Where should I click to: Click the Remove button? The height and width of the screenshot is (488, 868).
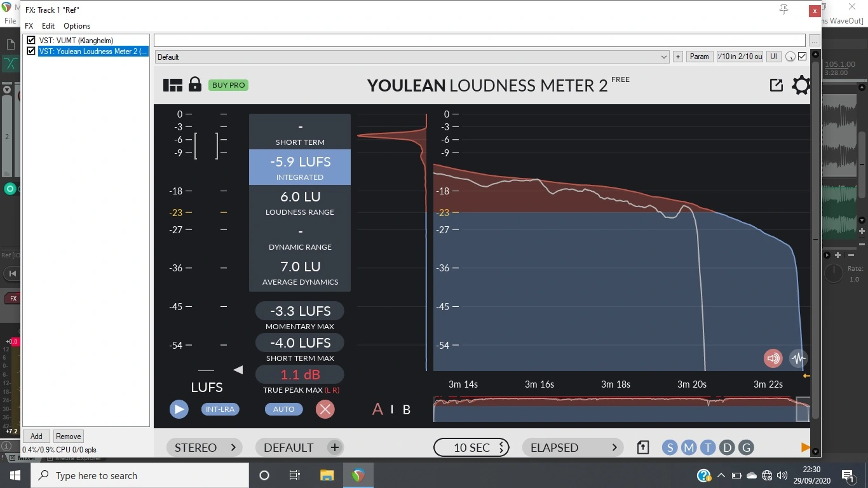(x=68, y=437)
